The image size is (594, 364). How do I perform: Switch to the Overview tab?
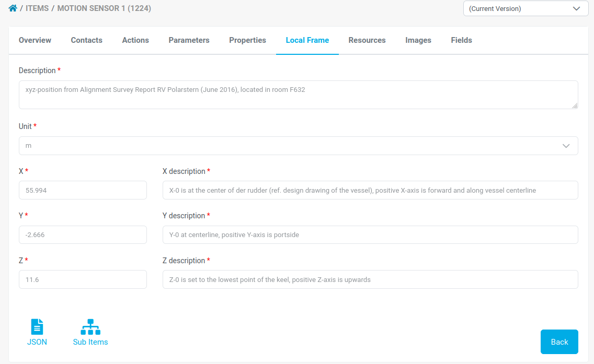click(x=35, y=40)
